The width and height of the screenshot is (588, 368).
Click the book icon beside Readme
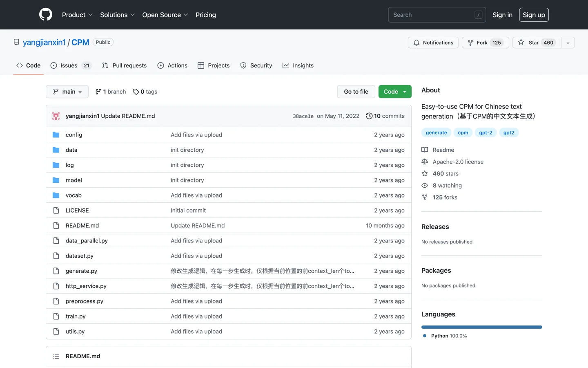coord(425,150)
